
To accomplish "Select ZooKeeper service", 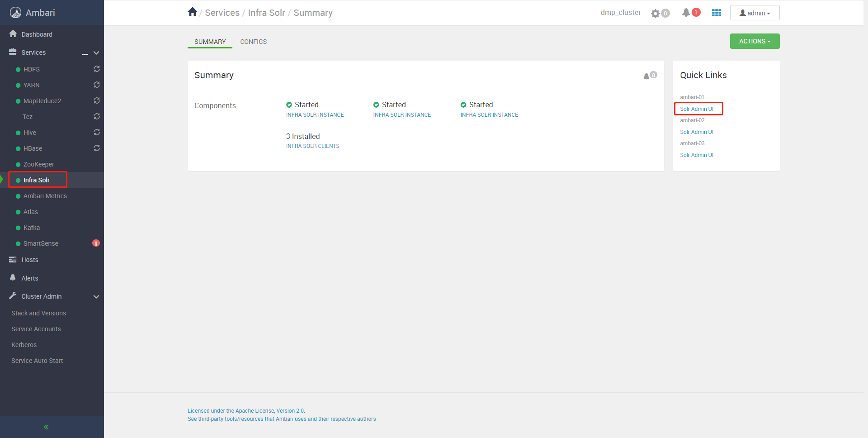I will tap(39, 164).
